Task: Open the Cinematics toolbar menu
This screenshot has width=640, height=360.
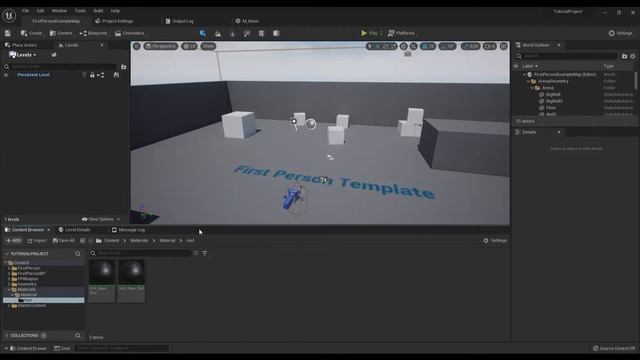Action: 129,33
